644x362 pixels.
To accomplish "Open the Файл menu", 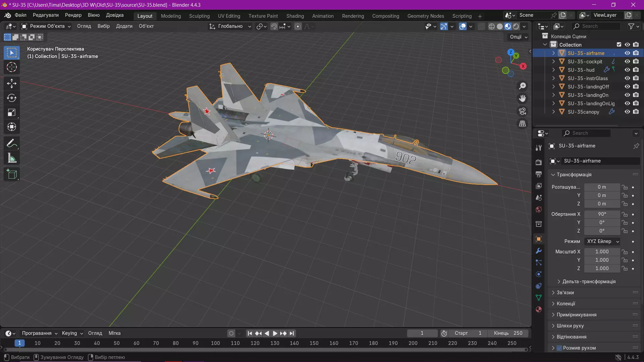I will coord(20,15).
